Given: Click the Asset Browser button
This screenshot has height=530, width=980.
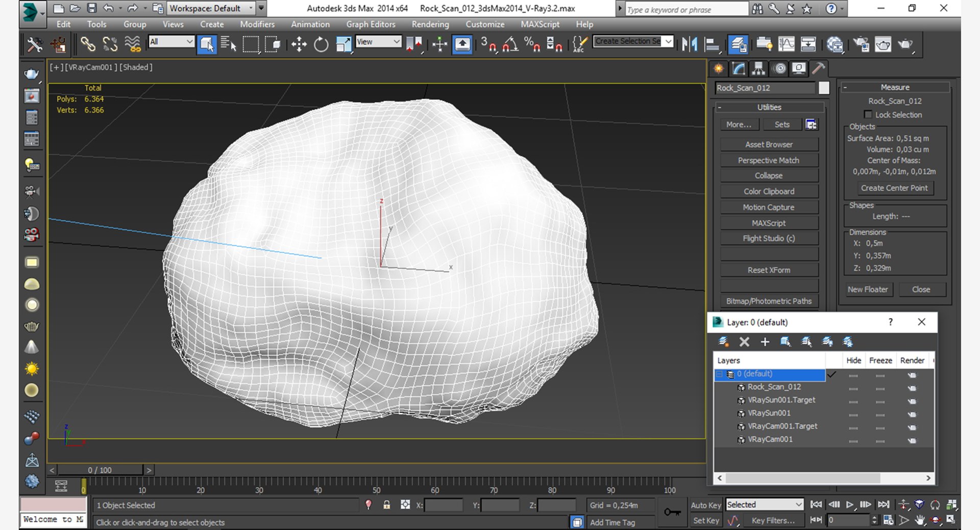Looking at the screenshot, I should tap(769, 144).
